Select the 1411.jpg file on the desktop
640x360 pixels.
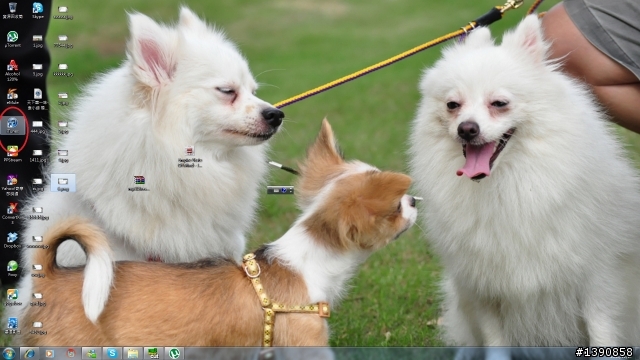(x=38, y=156)
